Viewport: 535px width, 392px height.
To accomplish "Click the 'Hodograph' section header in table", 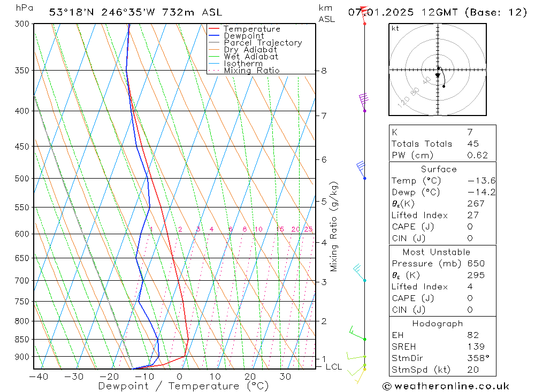I will pos(438,324).
